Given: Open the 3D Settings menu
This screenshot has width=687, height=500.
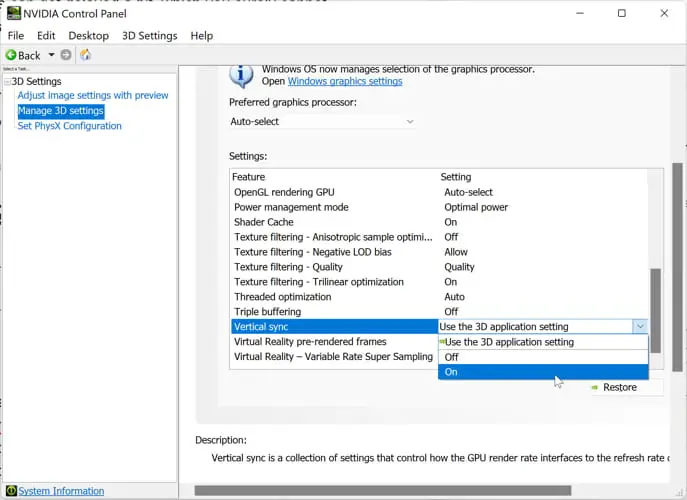Looking at the screenshot, I should [x=149, y=36].
